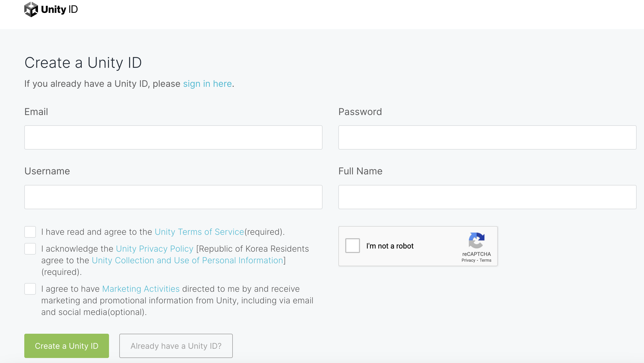This screenshot has width=644, height=363.
Task: Click the Marketing Activities link
Action: pyautogui.click(x=140, y=288)
